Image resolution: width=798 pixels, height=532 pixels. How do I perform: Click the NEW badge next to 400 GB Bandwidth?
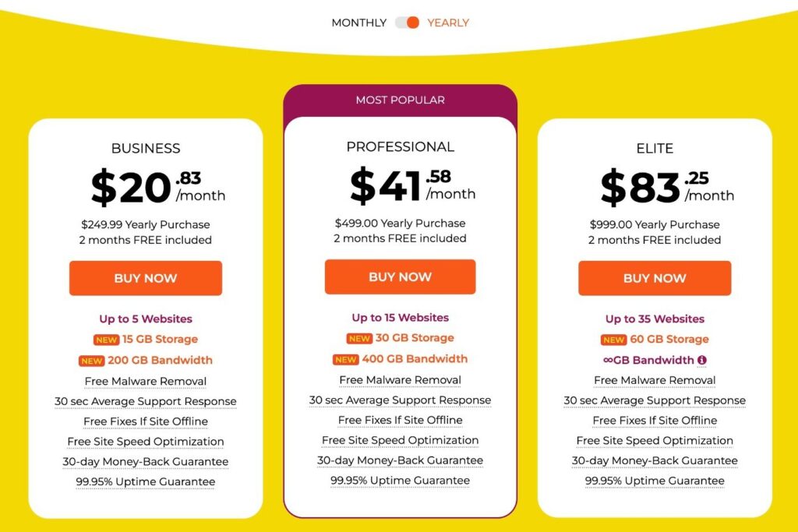[345, 360]
